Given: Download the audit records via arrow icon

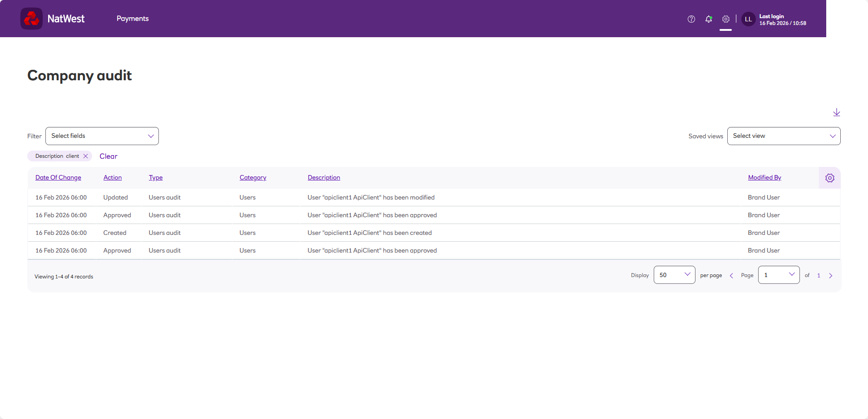Looking at the screenshot, I should click(x=837, y=112).
